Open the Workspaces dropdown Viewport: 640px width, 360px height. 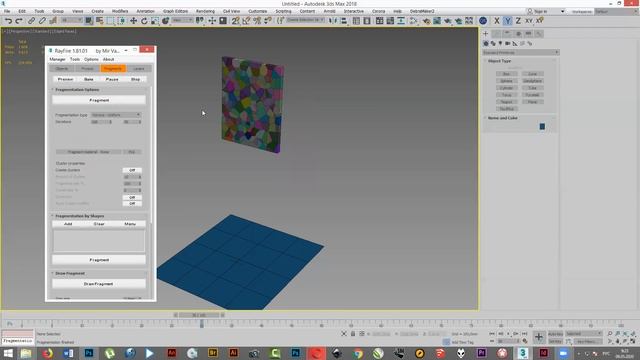(617, 11)
